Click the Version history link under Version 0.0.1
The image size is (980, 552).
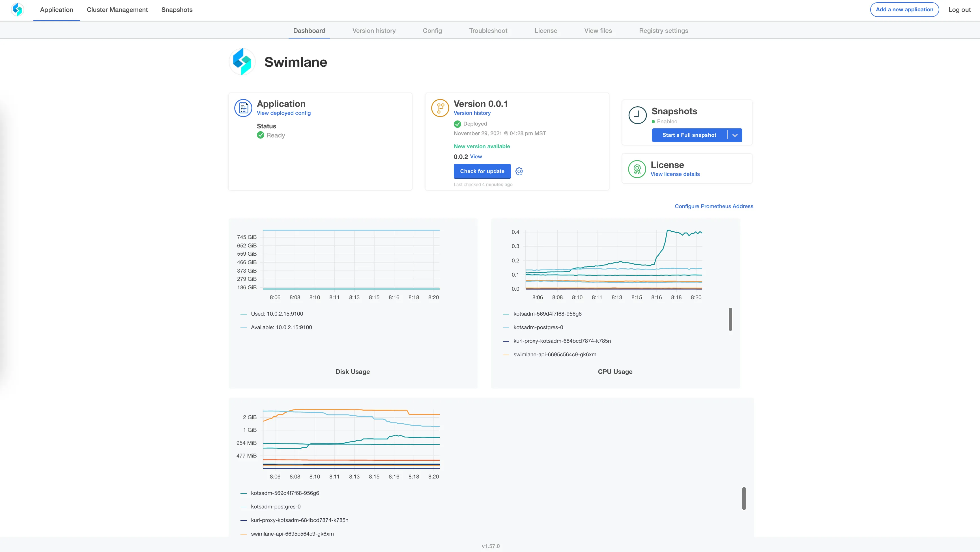coord(472,113)
